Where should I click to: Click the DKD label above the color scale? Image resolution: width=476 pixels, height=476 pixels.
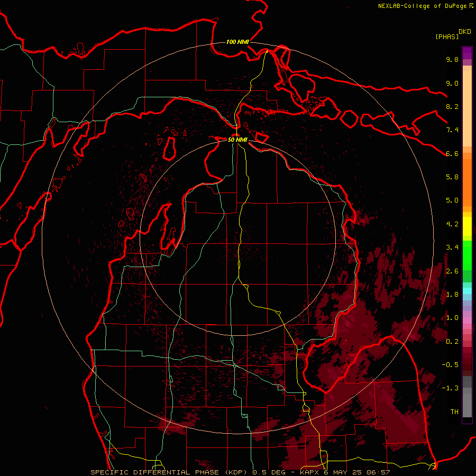pyautogui.click(x=465, y=32)
